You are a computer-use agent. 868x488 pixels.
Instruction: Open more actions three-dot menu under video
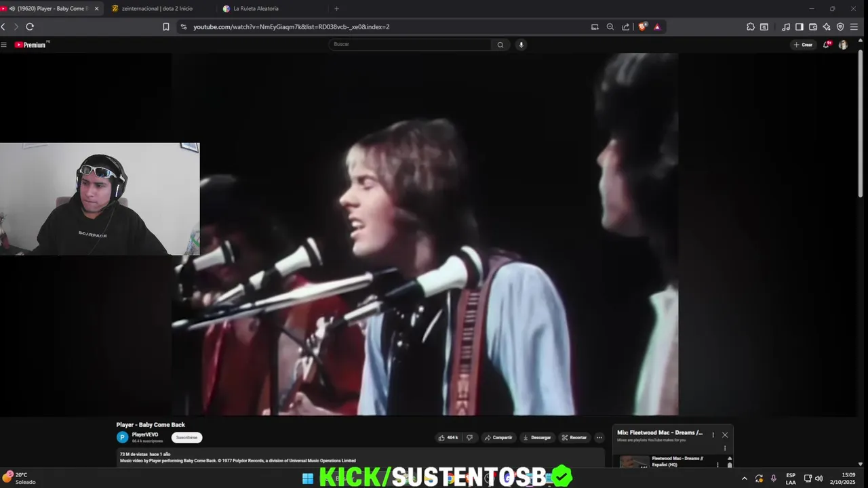tap(599, 438)
